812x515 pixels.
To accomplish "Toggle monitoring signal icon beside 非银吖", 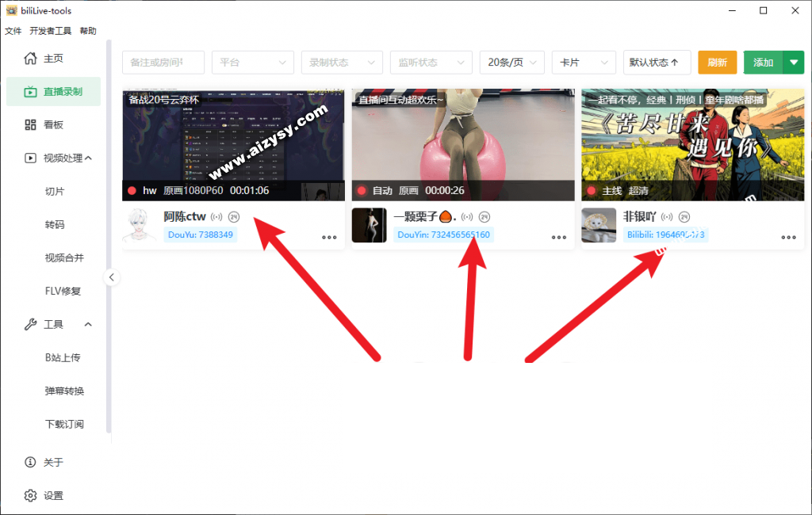I will [x=667, y=216].
